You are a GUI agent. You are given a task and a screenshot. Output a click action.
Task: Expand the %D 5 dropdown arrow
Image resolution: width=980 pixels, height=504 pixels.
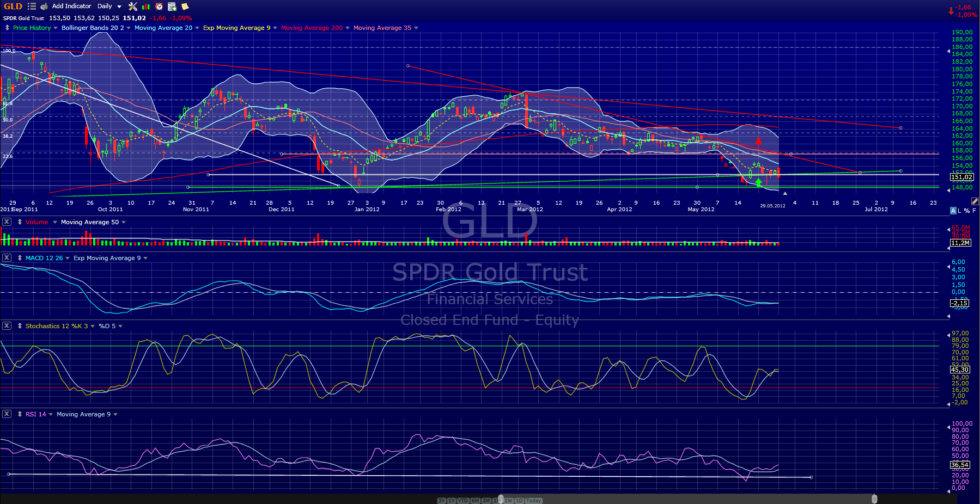click(x=120, y=327)
